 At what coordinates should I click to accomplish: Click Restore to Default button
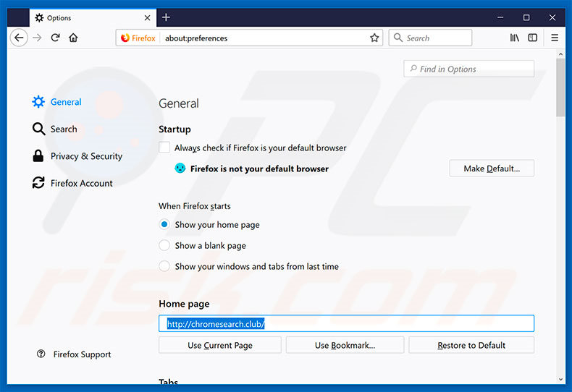pos(471,345)
